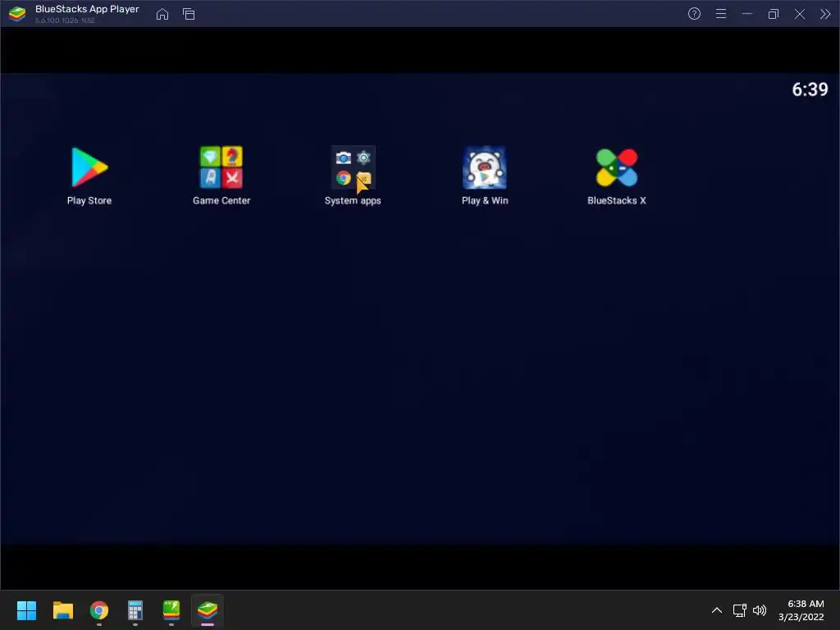Click the BlueStacks X label
The image size is (840, 630).
tap(617, 200)
